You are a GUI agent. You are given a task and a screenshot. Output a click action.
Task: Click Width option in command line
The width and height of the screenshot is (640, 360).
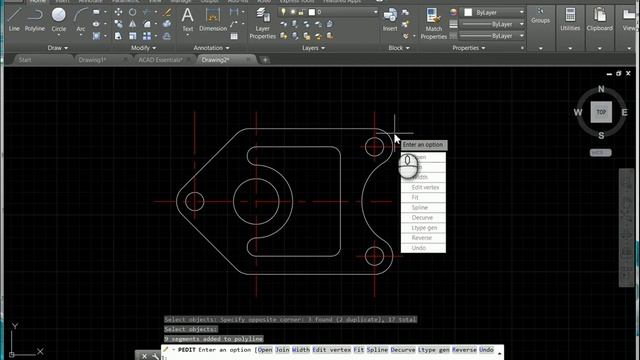click(301, 350)
